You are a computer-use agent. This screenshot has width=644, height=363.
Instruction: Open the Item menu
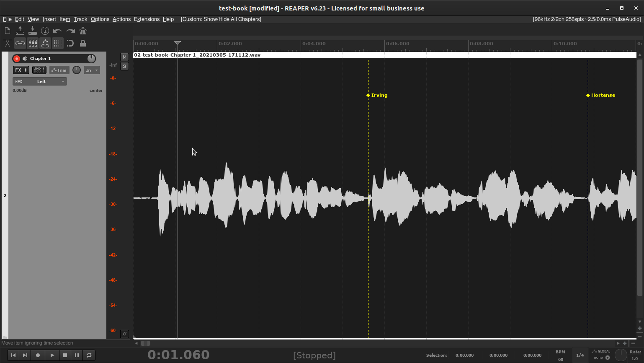[64, 19]
